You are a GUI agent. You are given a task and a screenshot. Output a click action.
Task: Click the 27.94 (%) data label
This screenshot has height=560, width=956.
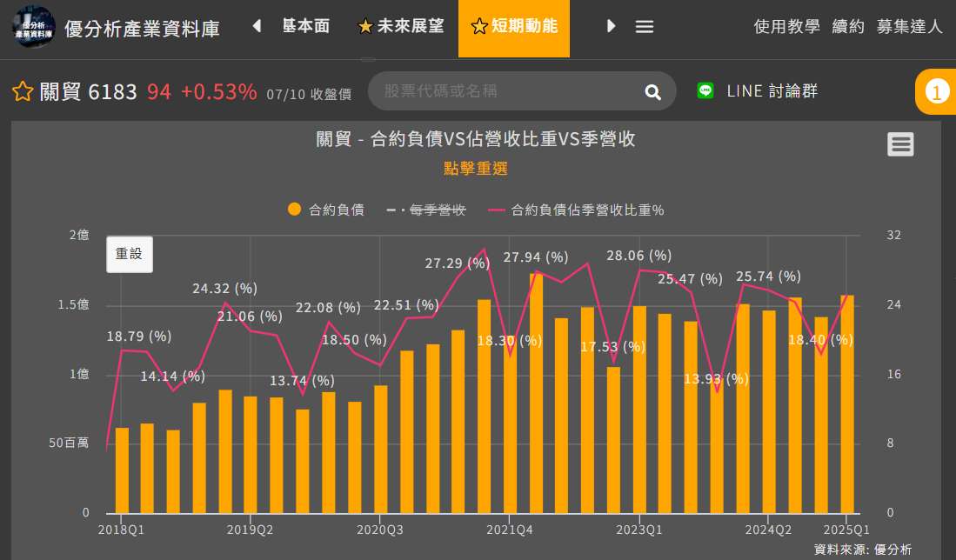coord(535,257)
